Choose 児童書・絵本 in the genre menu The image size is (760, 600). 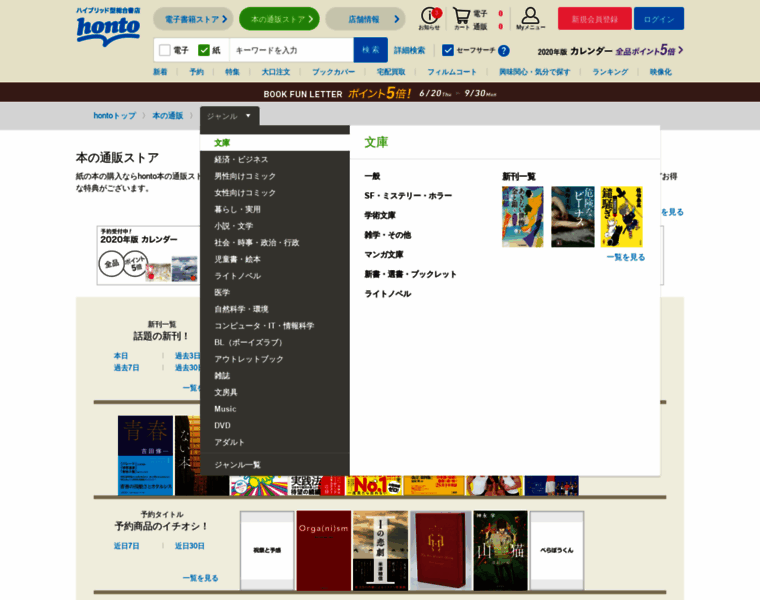pyautogui.click(x=275, y=259)
